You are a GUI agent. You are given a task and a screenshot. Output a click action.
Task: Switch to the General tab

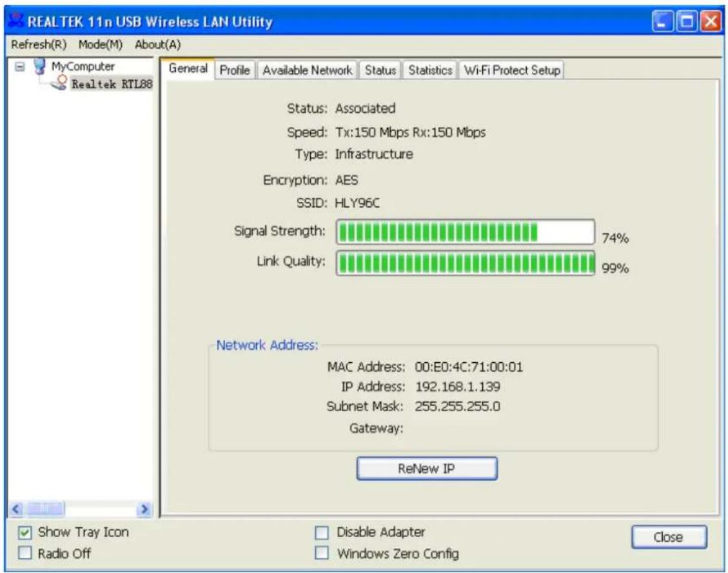pyautogui.click(x=188, y=69)
